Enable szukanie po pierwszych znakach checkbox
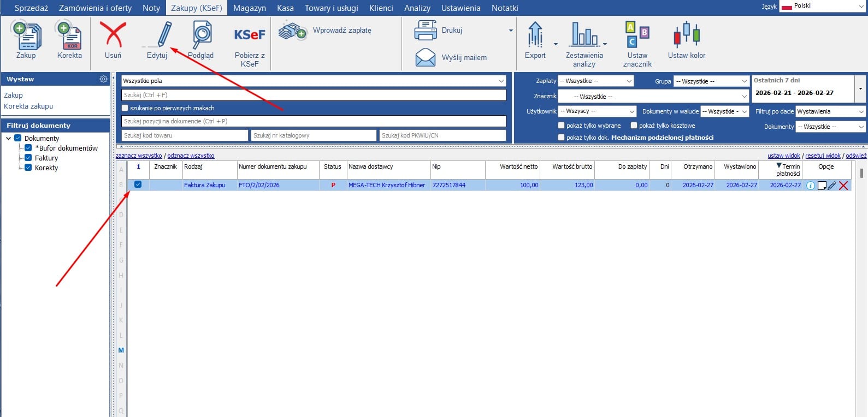The width and height of the screenshot is (868, 417). pyautogui.click(x=125, y=108)
